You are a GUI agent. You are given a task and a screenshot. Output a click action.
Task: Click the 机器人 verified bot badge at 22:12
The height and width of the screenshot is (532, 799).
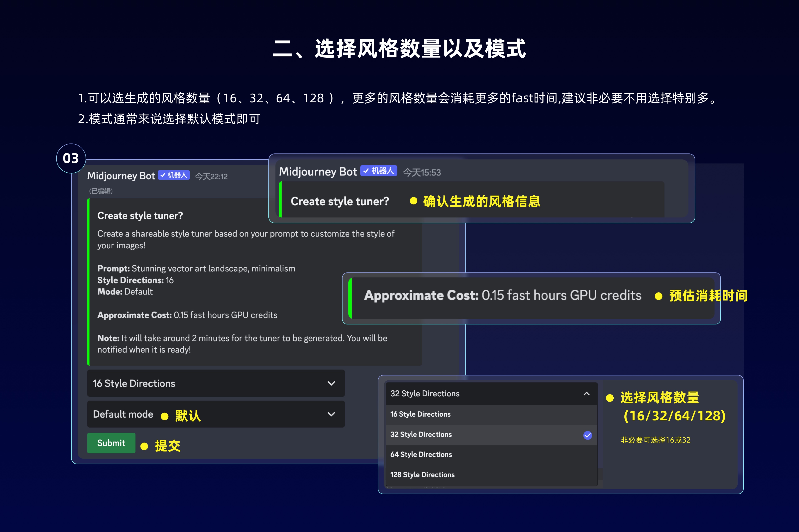[x=174, y=175]
